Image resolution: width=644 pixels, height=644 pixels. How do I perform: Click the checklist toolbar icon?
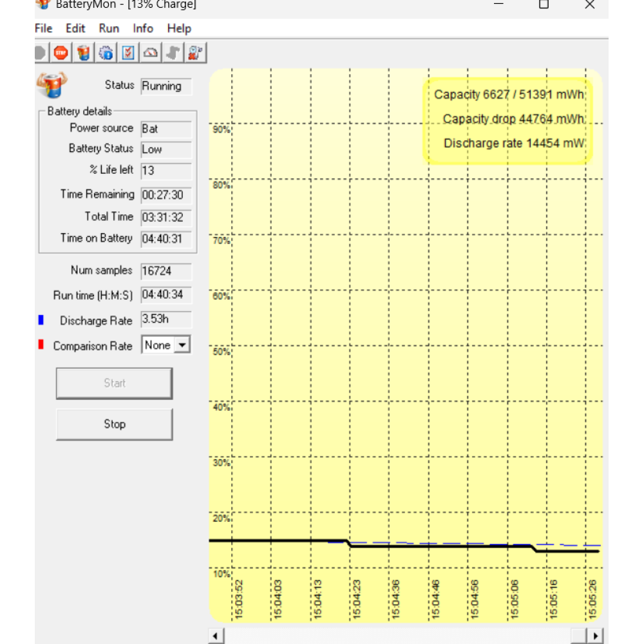(x=128, y=53)
